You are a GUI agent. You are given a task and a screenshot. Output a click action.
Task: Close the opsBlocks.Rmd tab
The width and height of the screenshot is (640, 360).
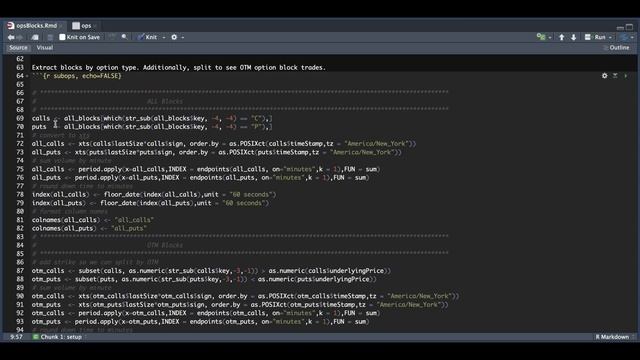61,26
